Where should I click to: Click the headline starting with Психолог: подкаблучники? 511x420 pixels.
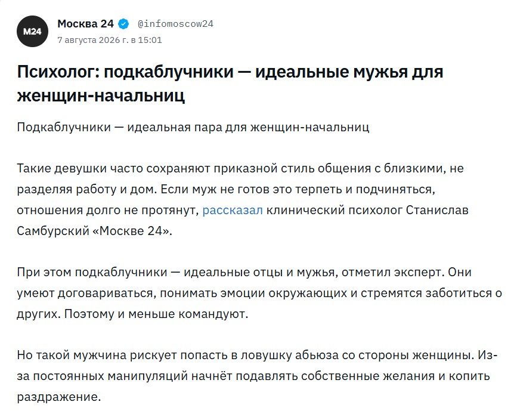(230, 84)
